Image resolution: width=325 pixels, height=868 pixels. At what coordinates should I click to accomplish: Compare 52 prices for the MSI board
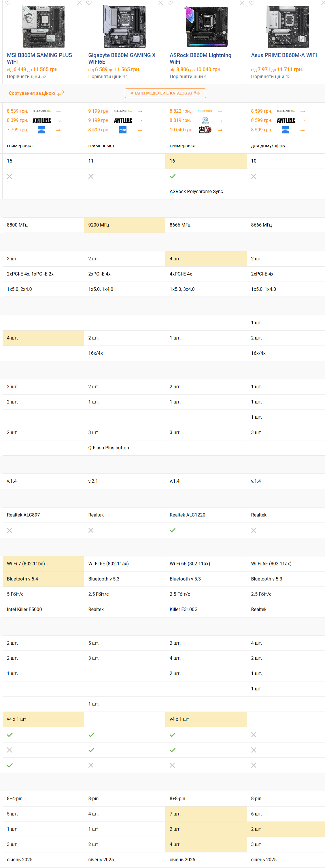pos(27,76)
